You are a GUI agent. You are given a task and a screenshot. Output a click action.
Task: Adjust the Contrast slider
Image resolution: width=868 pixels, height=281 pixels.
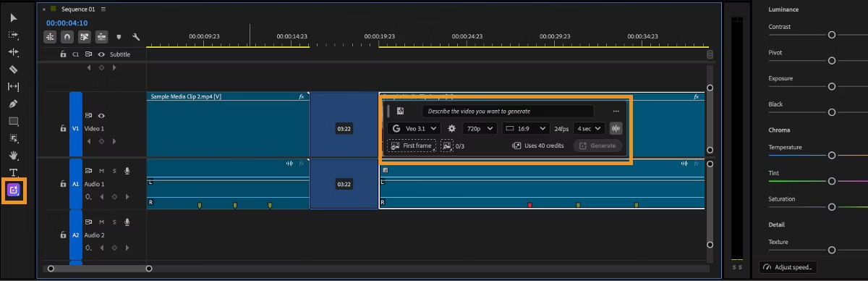click(832, 35)
